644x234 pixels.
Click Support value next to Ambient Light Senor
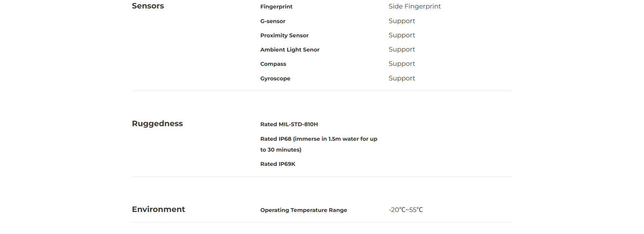[402, 50]
